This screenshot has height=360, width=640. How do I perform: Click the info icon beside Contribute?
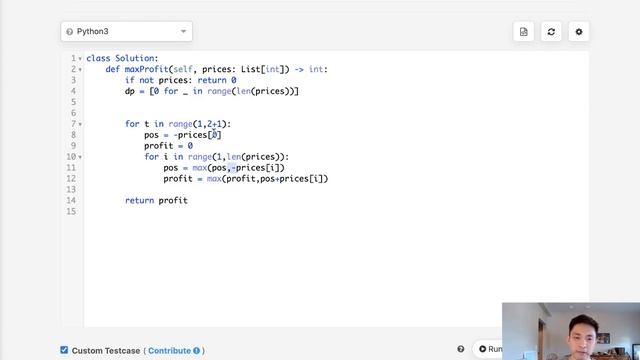pyautogui.click(x=196, y=351)
